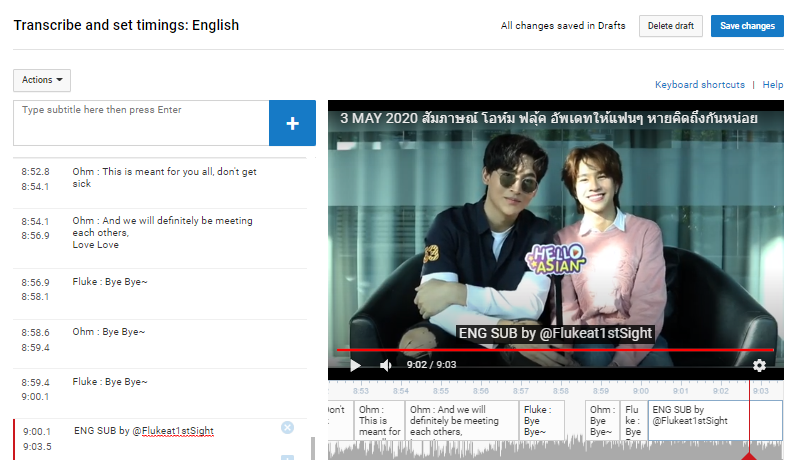Click the red playhead marker on timeline
Screen dimensions: 791x460
pos(749,455)
